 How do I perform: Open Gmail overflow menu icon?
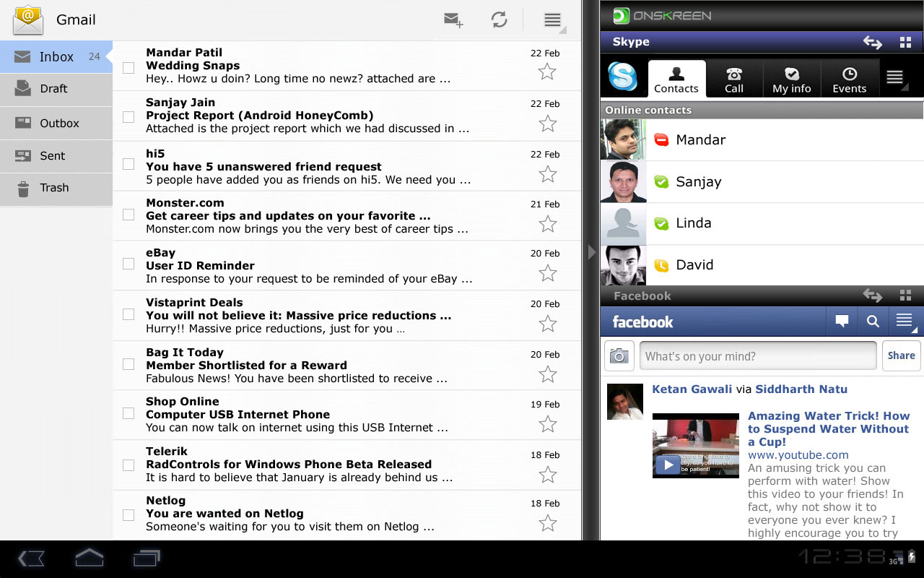(x=553, y=20)
